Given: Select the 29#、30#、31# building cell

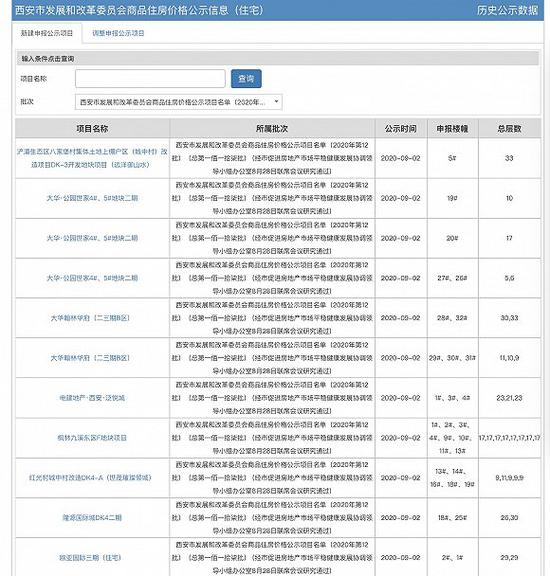Looking at the screenshot, I should pyautogui.click(x=452, y=358).
